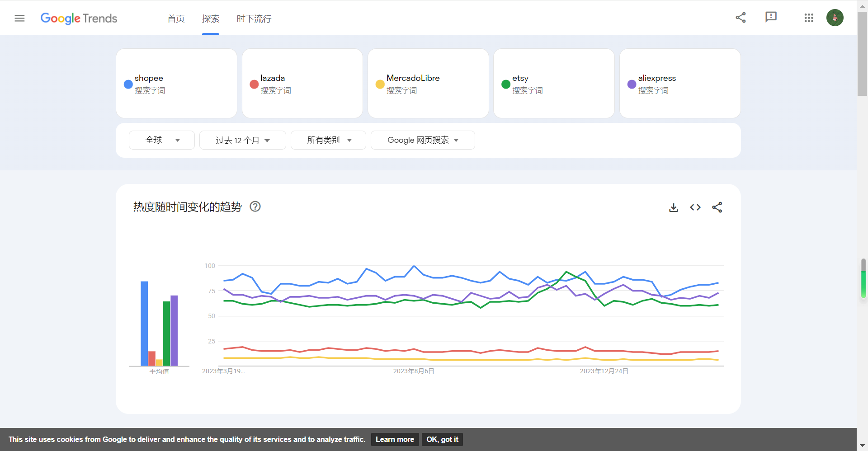868x451 pixels.
Task: Expand the 过去 12 个月 time range selector
Action: (242, 140)
